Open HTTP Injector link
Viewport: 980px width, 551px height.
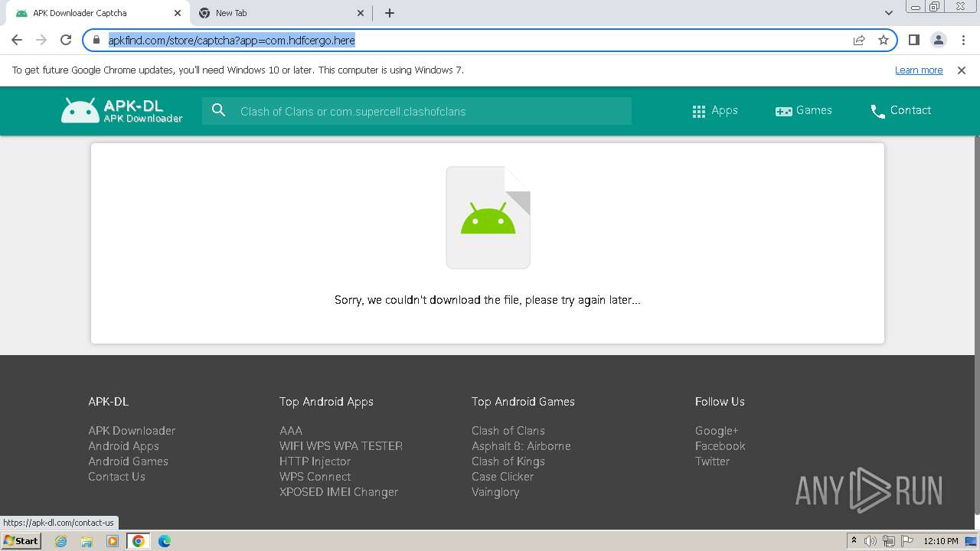315,461
